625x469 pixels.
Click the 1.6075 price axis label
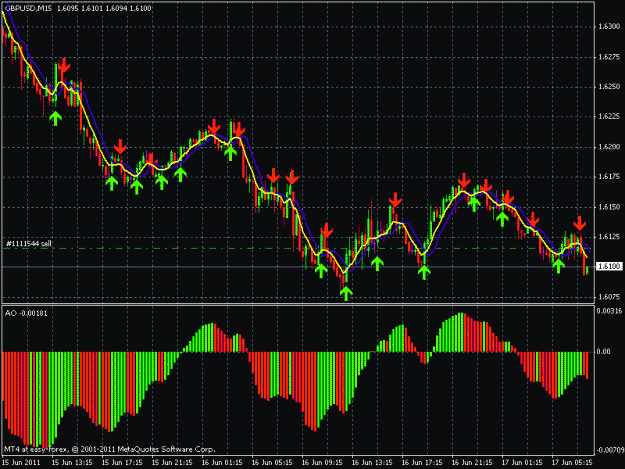(x=609, y=297)
